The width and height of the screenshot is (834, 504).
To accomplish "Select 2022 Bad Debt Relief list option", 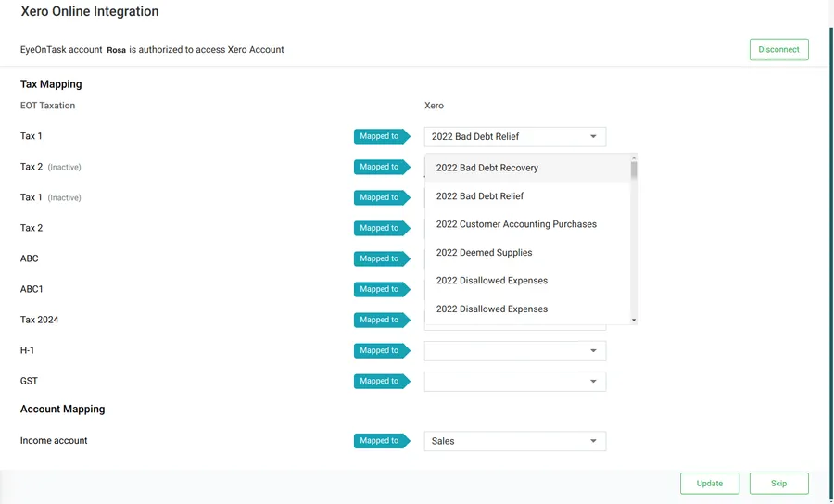I will point(527,196).
